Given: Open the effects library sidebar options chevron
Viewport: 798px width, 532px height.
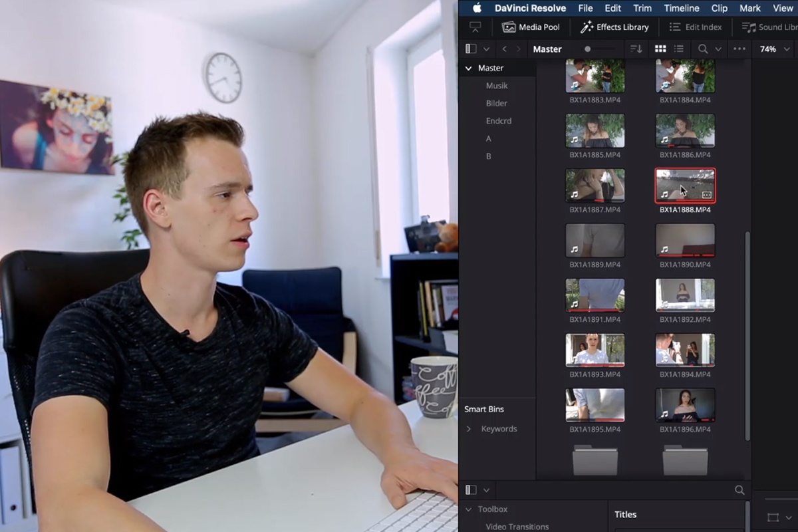Looking at the screenshot, I should pyautogui.click(x=486, y=490).
